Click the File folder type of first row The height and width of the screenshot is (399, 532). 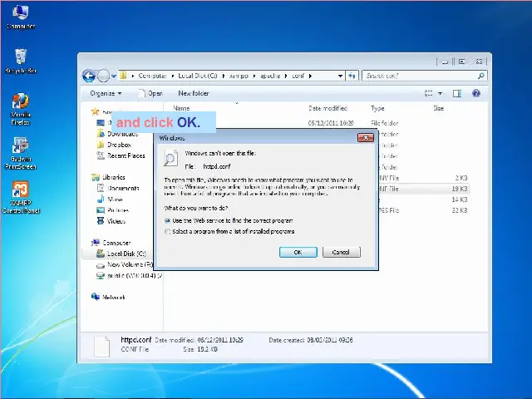384,123
